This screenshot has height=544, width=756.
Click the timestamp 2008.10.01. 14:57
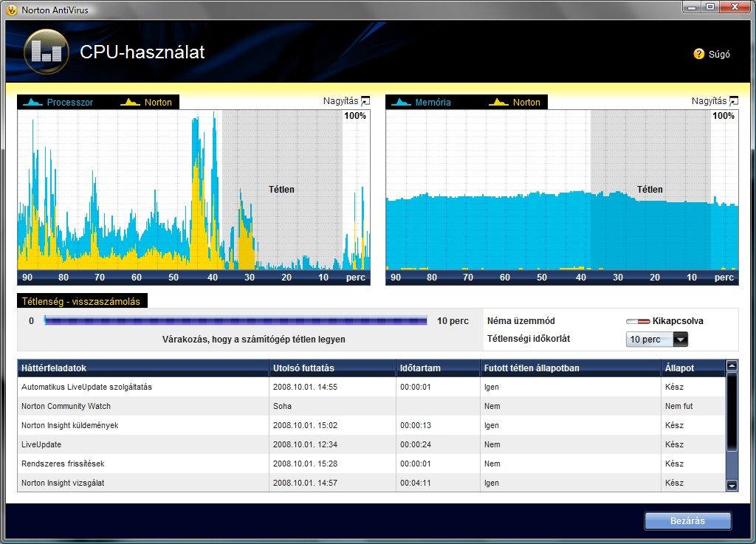[x=305, y=483]
